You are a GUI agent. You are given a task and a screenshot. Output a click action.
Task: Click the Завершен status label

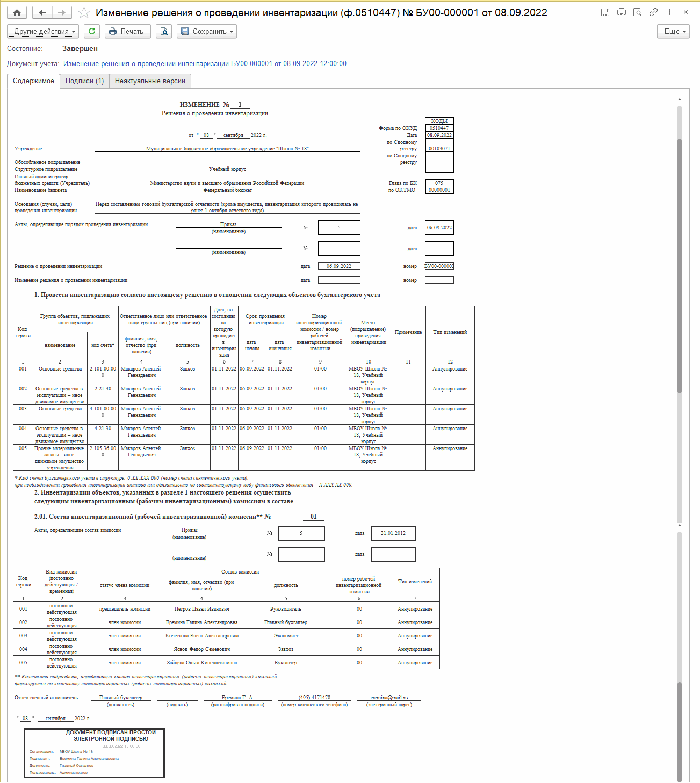[80, 49]
